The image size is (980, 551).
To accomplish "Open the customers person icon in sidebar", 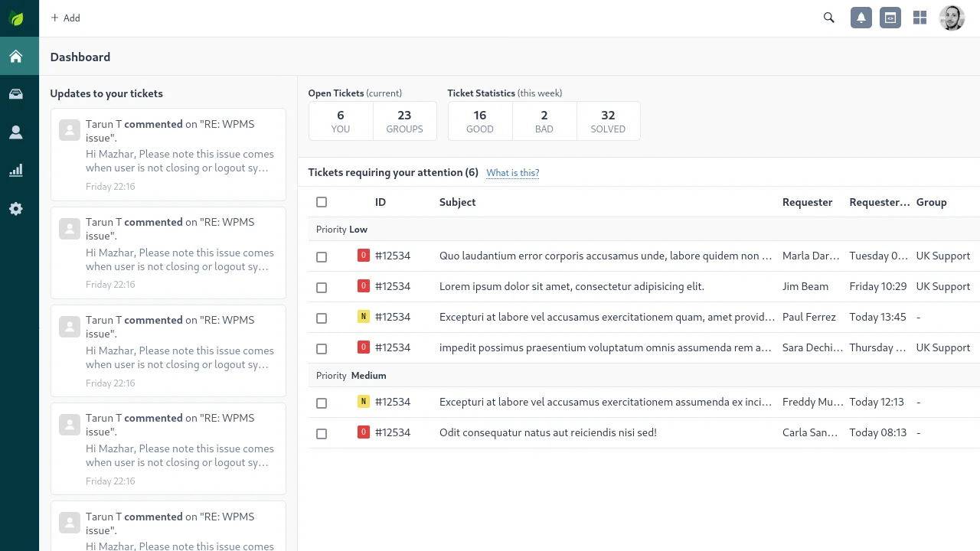I will pyautogui.click(x=16, y=132).
